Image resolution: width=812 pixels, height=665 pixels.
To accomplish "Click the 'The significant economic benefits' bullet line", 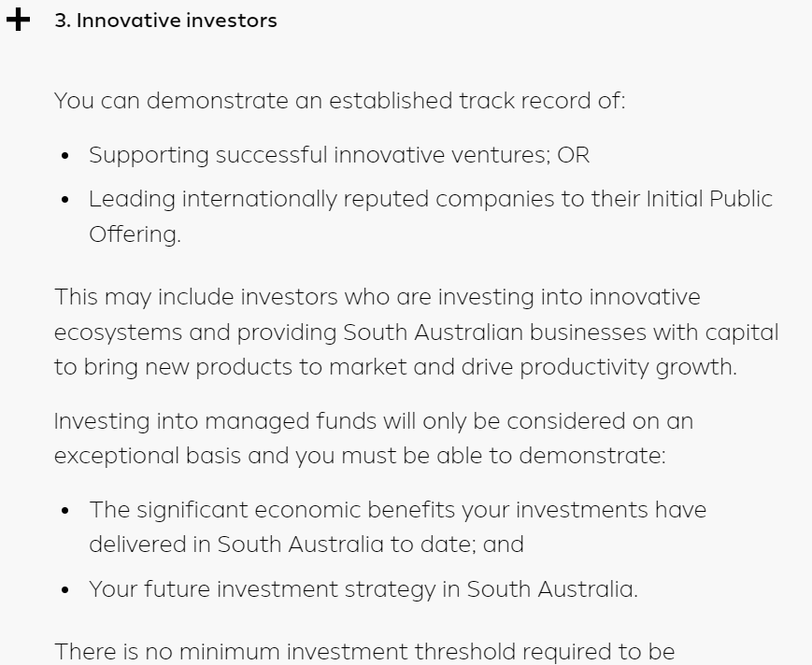I will coord(398,510).
